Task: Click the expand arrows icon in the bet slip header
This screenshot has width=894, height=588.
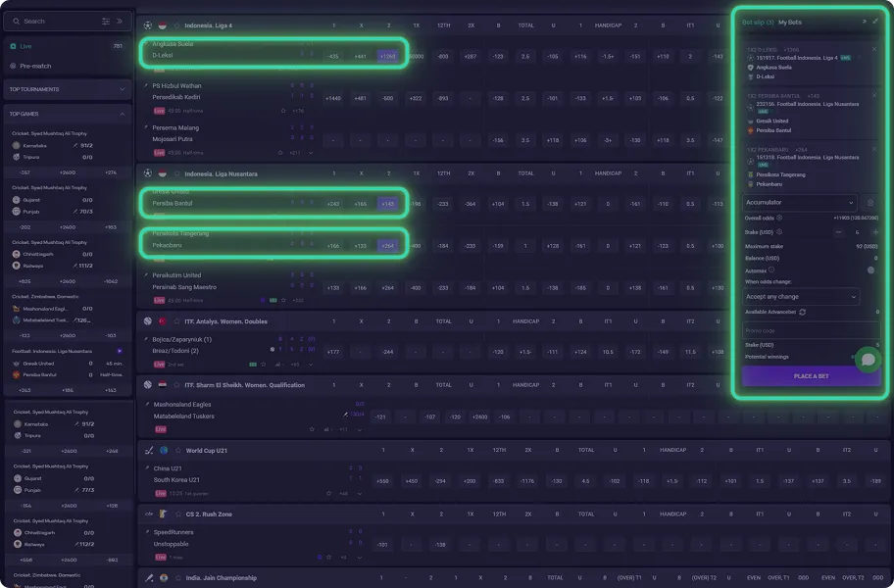Action: click(875, 22)
